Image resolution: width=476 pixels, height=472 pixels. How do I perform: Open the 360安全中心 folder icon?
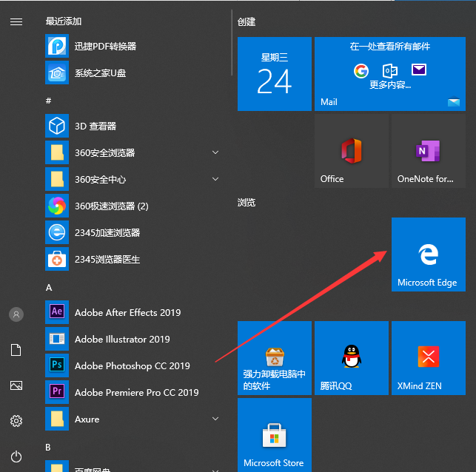tap(57, 179)
